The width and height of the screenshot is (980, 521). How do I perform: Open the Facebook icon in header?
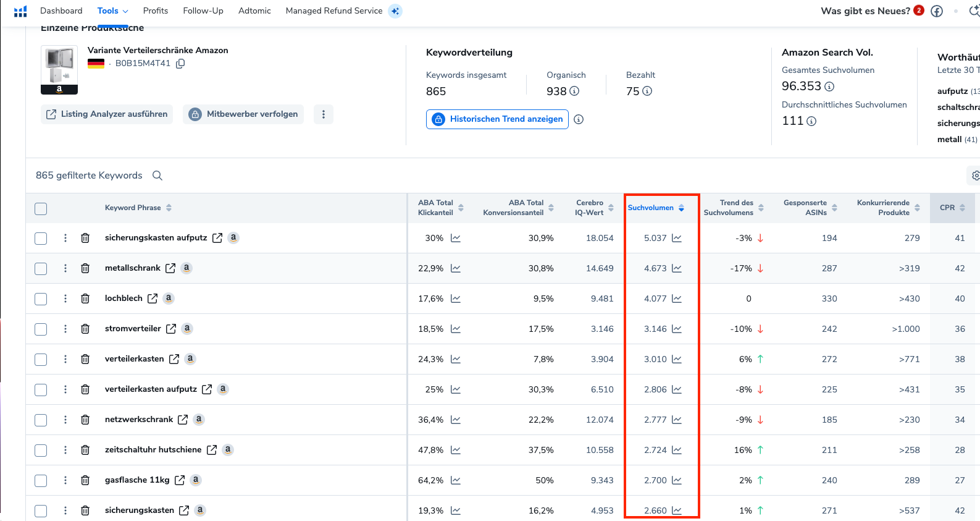[937, 11]
